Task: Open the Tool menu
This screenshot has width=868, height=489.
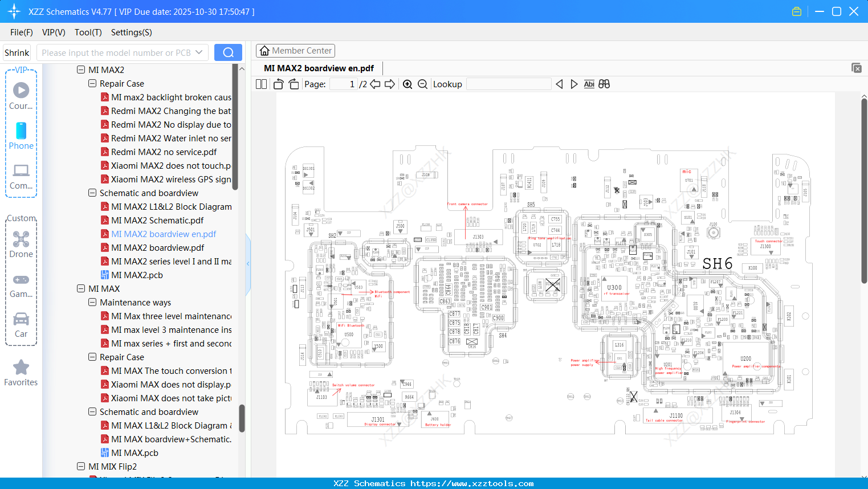Action: click(88, 32)
